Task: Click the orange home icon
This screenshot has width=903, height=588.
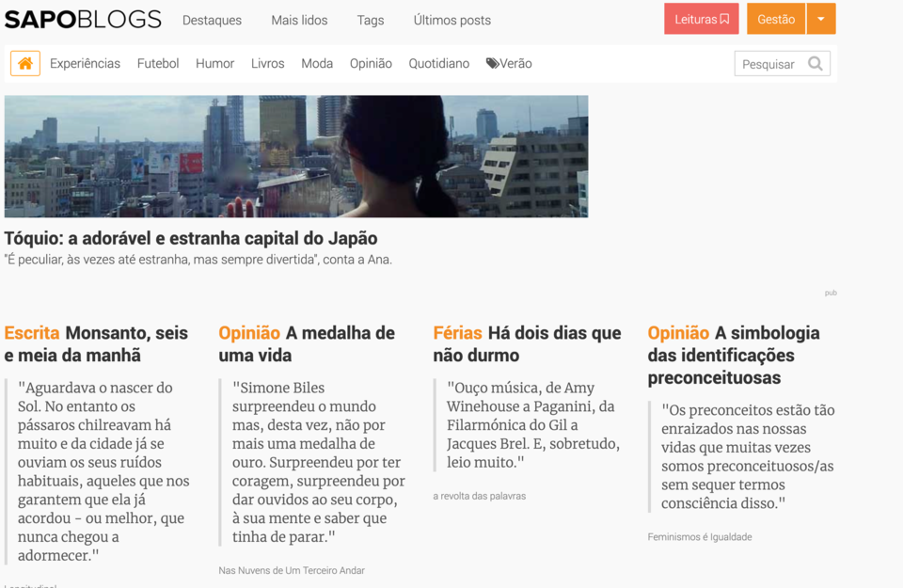Action: [x=25, y=64]
